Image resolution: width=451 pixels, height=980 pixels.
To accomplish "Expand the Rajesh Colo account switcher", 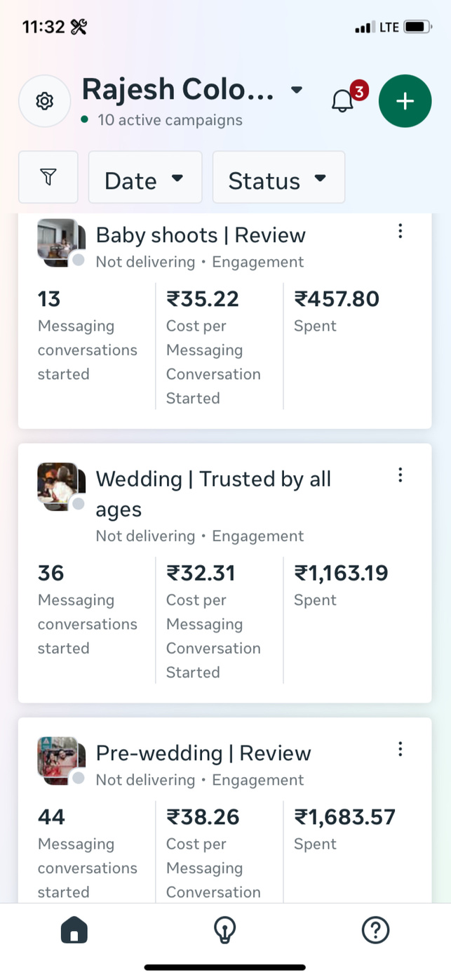I will click(193, 90).
